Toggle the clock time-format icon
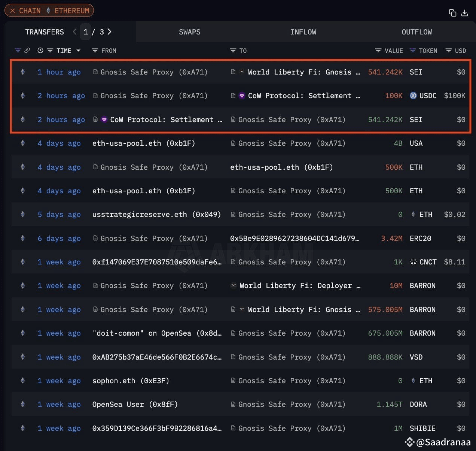The height and width of the screenshot is (451, 476). (x=40, y=50)
